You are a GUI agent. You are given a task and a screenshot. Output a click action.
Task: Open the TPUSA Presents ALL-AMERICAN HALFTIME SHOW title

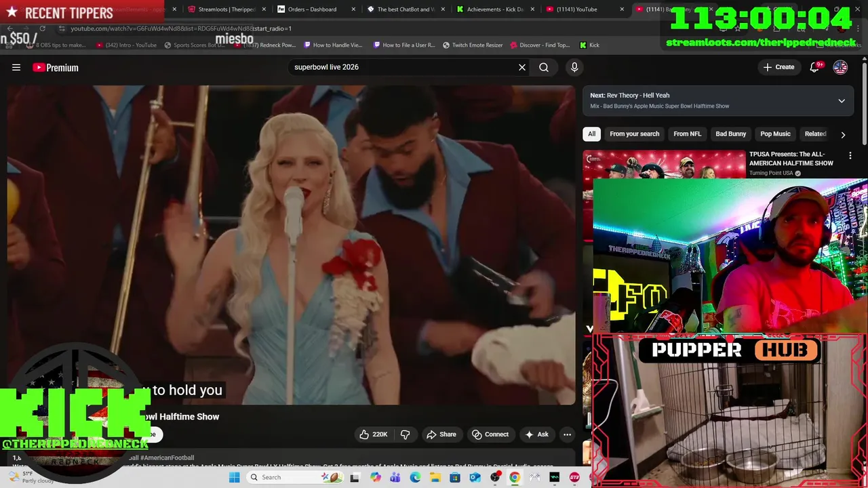pyautogui.click(x=791, y=159)
